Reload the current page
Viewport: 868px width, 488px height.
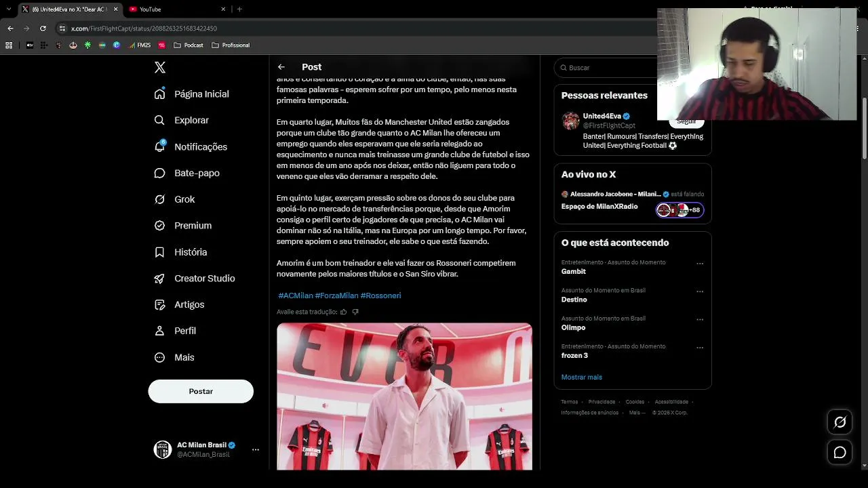pos(43,28)
